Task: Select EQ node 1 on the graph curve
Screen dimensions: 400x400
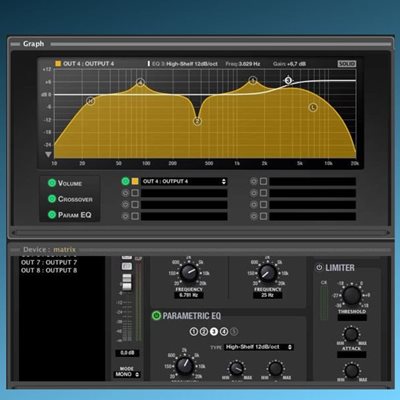Action: tap(253, 80)
